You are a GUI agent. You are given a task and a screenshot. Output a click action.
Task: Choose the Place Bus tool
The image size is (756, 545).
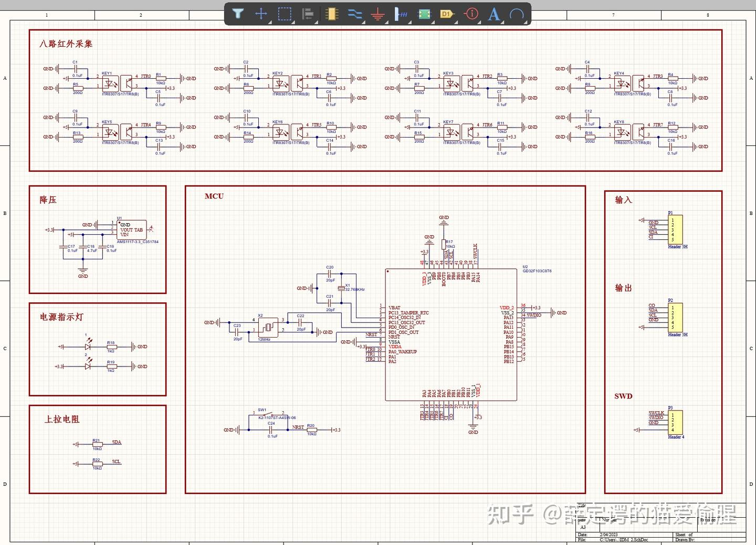(401, 14)
